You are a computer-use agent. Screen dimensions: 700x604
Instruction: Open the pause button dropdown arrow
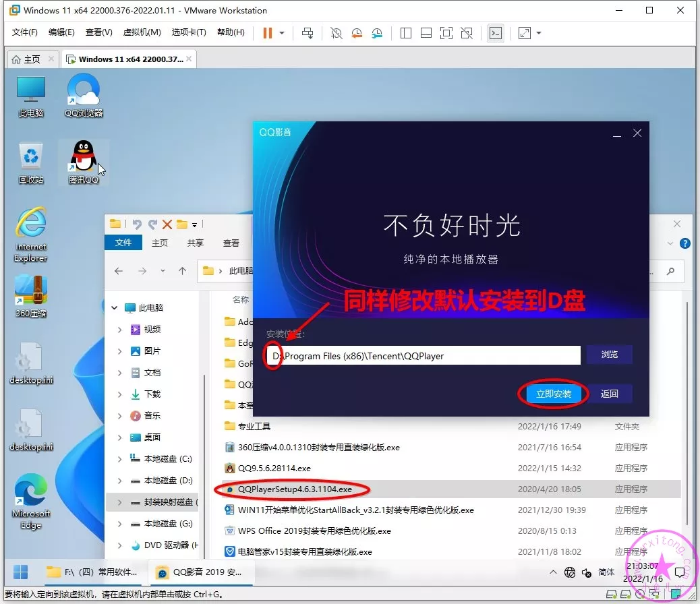282,32
